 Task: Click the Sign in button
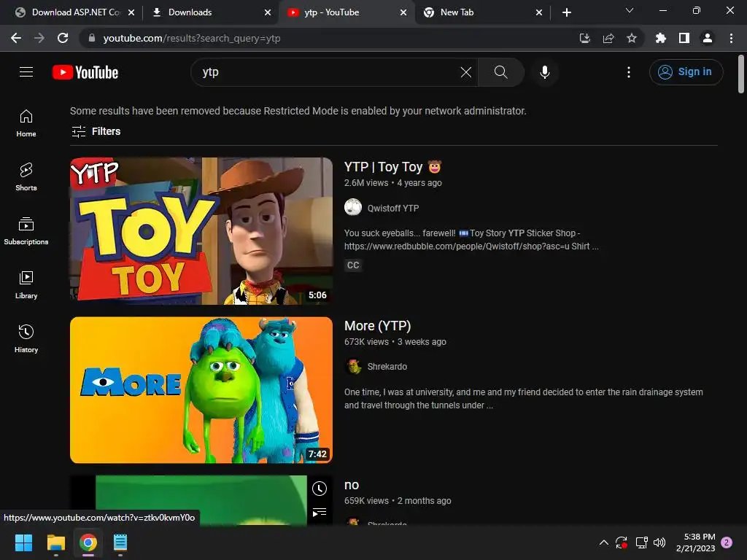[x=686, y=72]
